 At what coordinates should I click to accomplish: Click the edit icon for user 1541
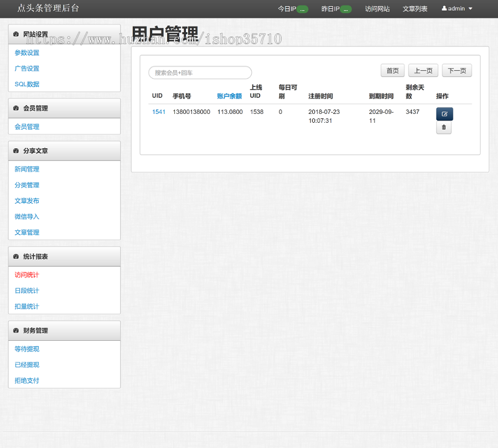(x=444, y=114)
